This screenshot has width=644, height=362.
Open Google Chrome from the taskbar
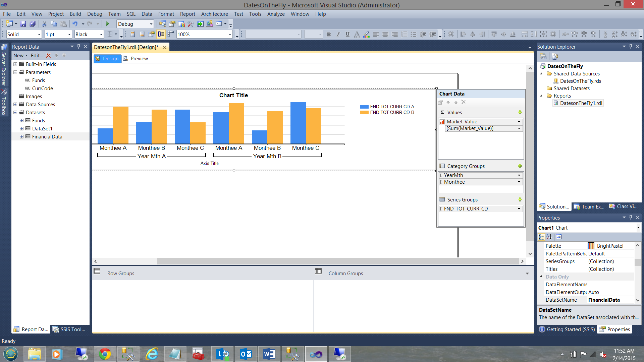coord(105,354)
